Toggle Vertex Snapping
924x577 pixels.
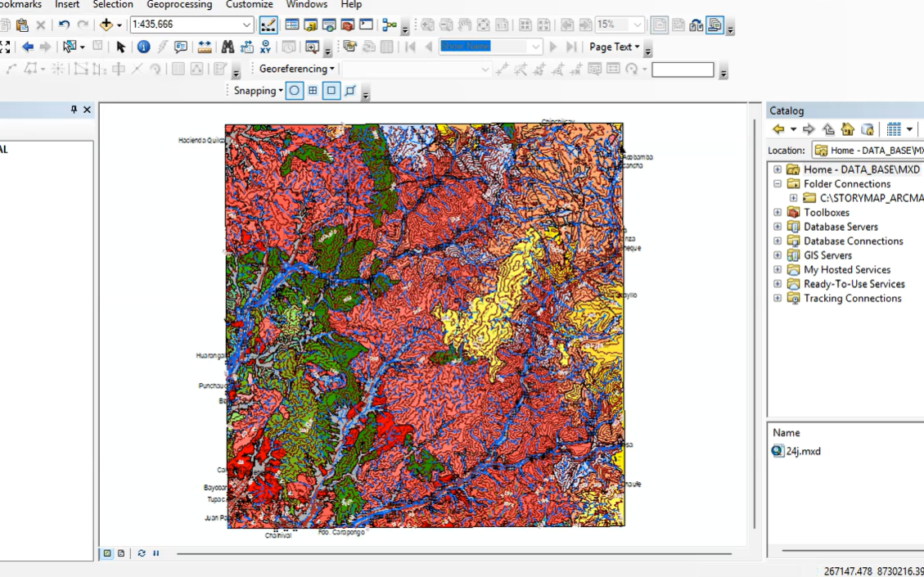coord(331,91)
